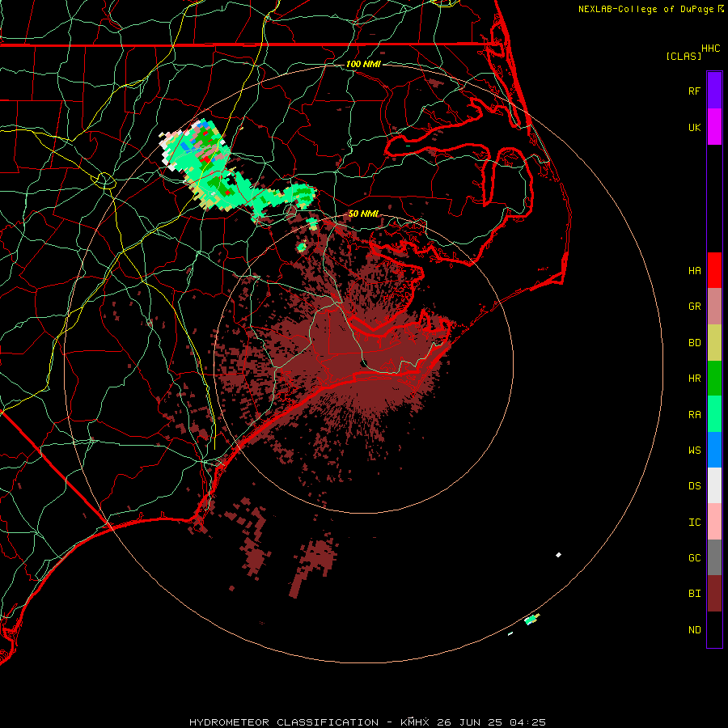Click the IC legend label
Viewport: 728px width, 728px height.
(694, 523)
